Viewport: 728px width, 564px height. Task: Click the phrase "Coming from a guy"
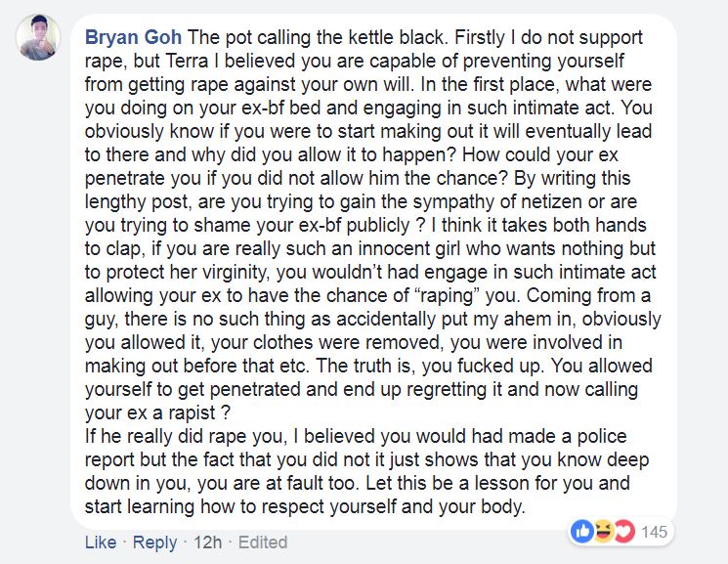pos(367,307)
